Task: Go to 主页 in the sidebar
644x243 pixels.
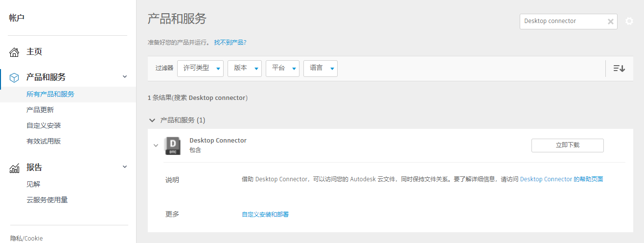Action: 34,51
